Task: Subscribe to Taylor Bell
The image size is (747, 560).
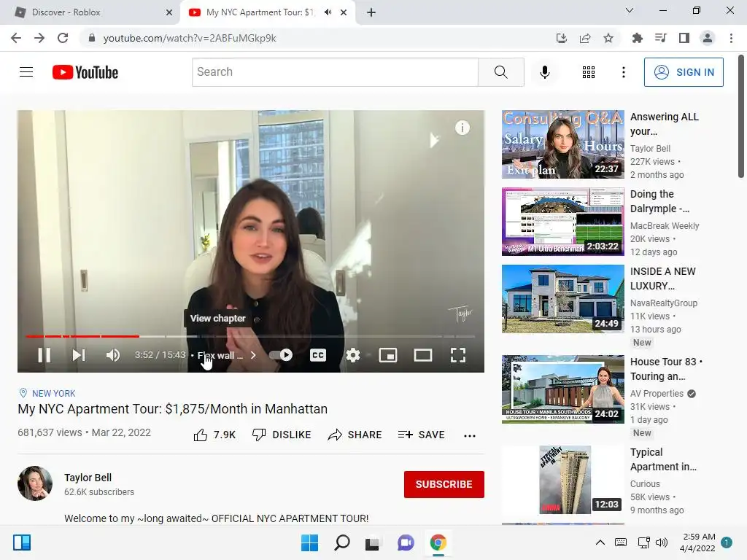Action: click(444, 484)
